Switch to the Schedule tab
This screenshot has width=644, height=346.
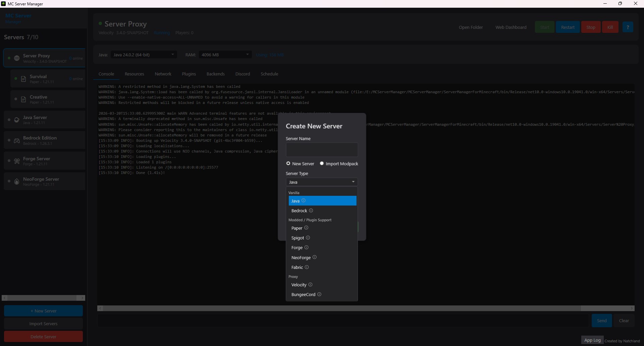pyautogui.click(x=269, y=74)
